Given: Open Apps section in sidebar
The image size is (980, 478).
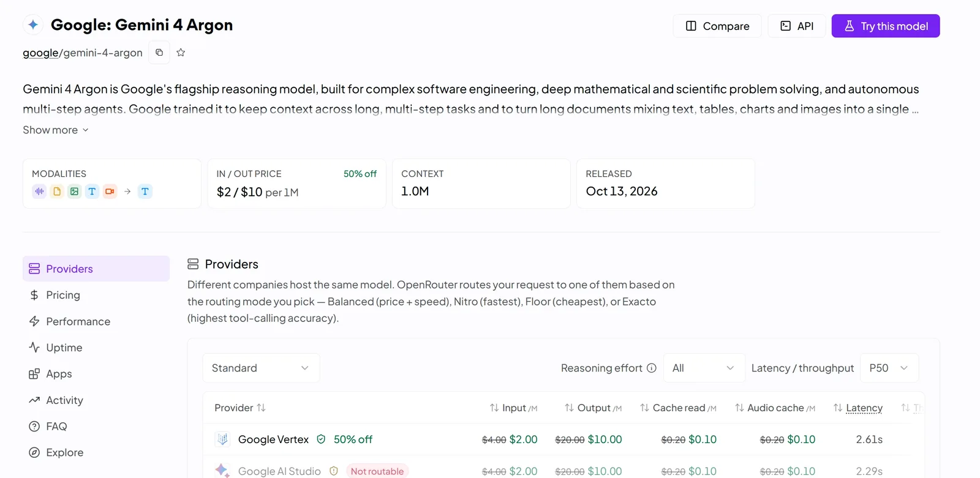Looking at the screenshot, I should point(96,374).
